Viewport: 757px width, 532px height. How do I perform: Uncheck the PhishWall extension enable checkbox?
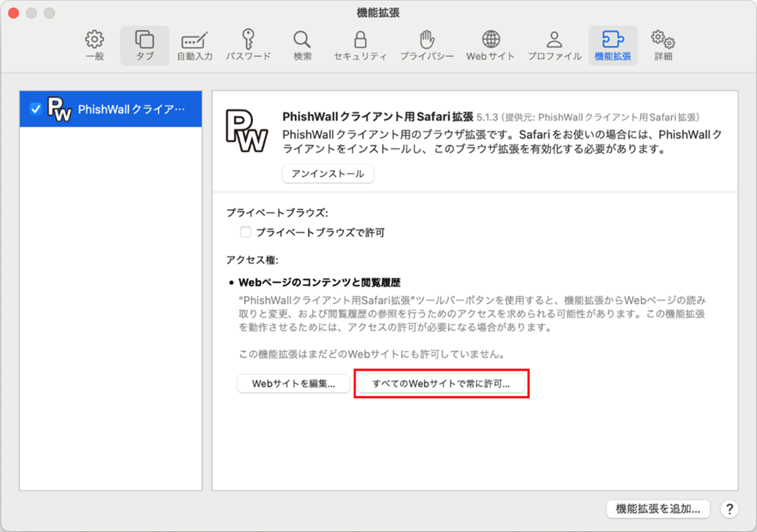(x=36, y=109)
